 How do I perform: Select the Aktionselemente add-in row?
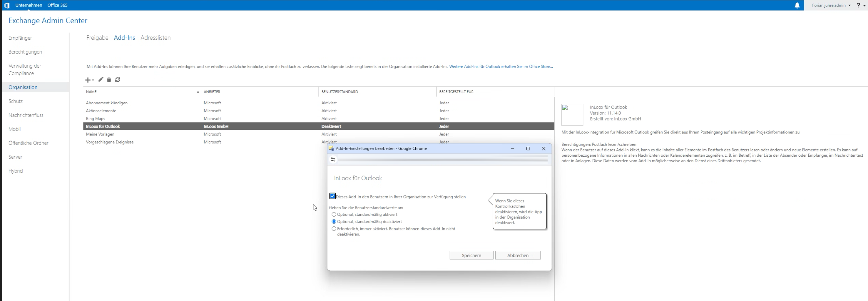pos(318,111)
